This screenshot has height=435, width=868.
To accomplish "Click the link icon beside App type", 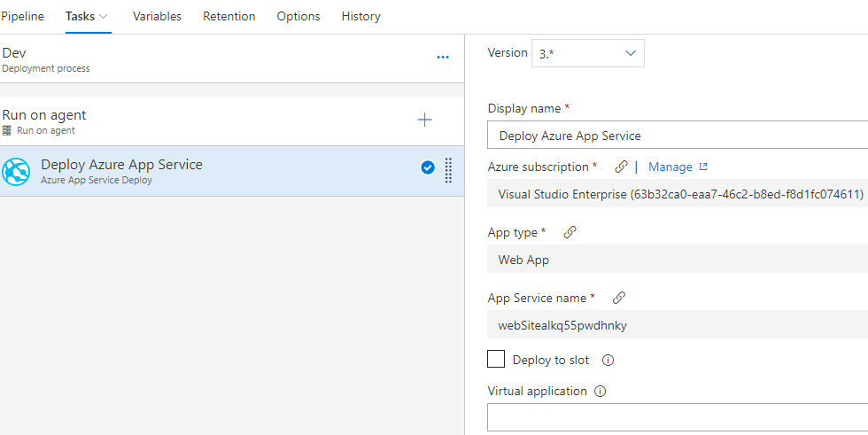I will (x=570, y=232).
